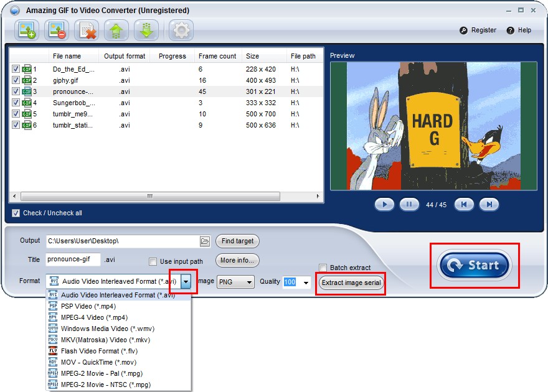The image size is (548, 392).
Task: Click the Frame count column header
Action: click(x=217, y=56)
